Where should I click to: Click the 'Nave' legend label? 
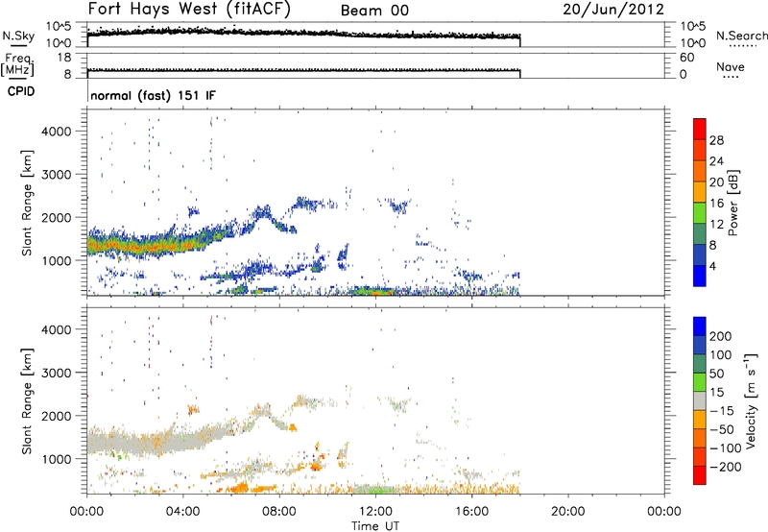tap(731, 67)
